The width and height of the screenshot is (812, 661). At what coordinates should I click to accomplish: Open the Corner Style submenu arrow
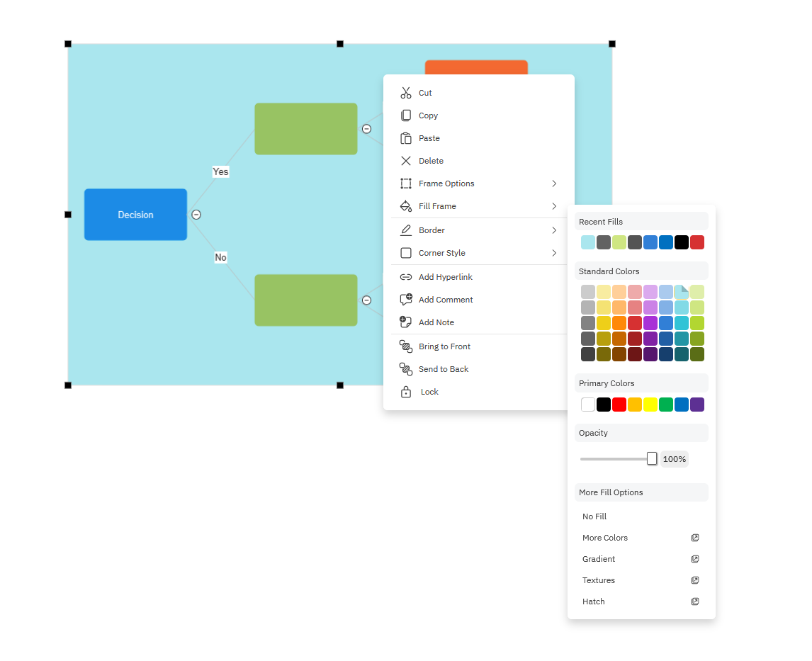pyautogui.click(x=554, y=253)
